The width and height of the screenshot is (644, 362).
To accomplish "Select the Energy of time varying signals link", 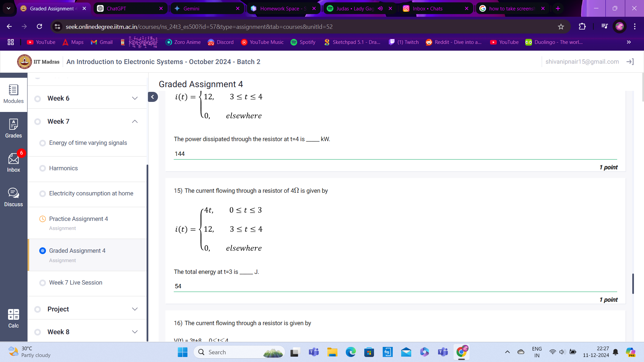I will [88, 142].
